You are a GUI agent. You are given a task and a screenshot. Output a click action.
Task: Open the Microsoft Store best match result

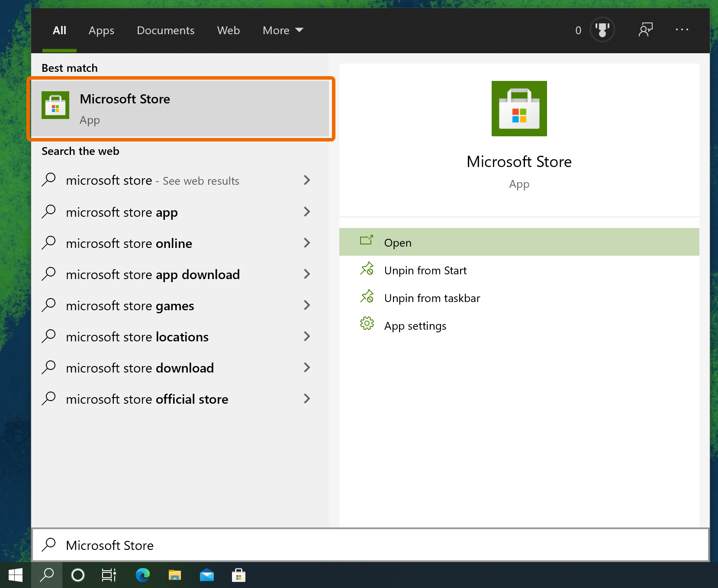(180, 109)
